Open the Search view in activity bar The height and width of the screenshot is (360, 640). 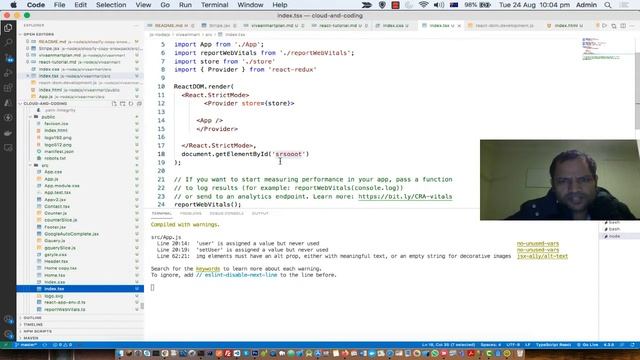8,42
